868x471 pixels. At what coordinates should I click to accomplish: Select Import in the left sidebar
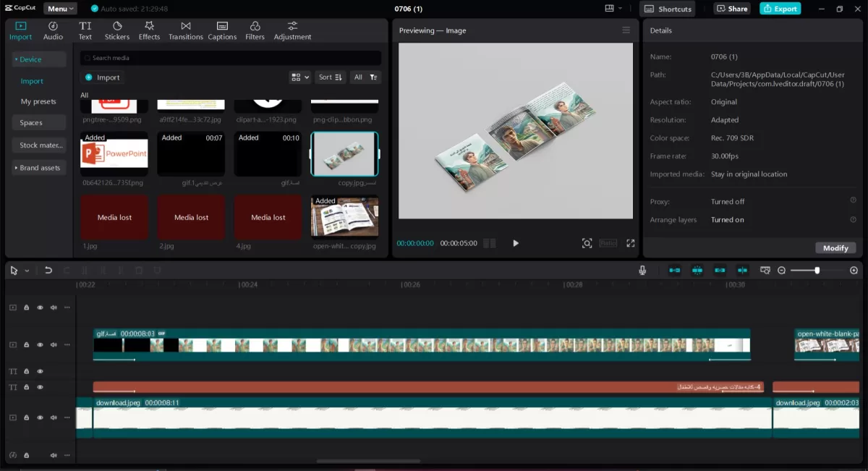click(32, 81)
